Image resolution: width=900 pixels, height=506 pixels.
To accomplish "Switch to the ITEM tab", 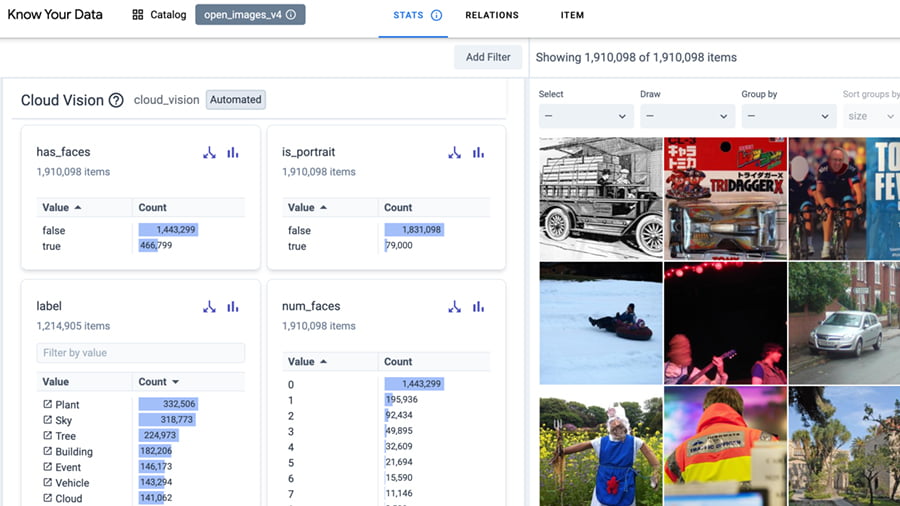I will [x=572, y=16].
